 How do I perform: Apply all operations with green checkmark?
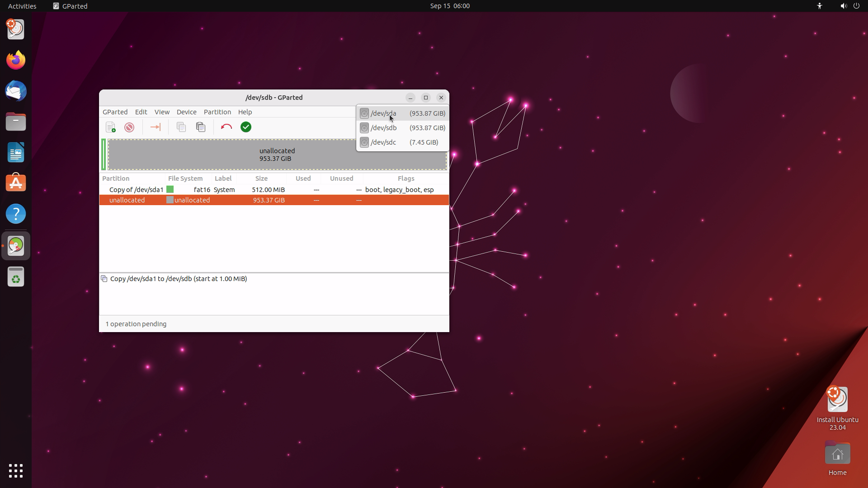coord(246,127)
